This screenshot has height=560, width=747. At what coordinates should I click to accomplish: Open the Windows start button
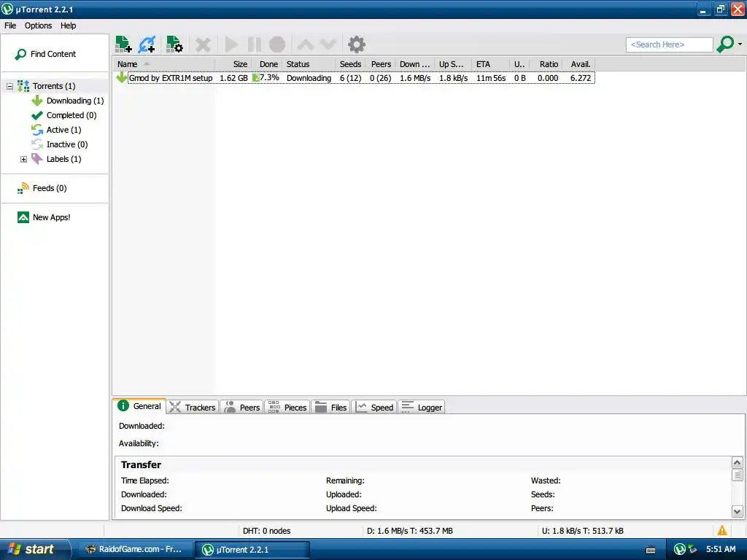click(x=34, y=550)
